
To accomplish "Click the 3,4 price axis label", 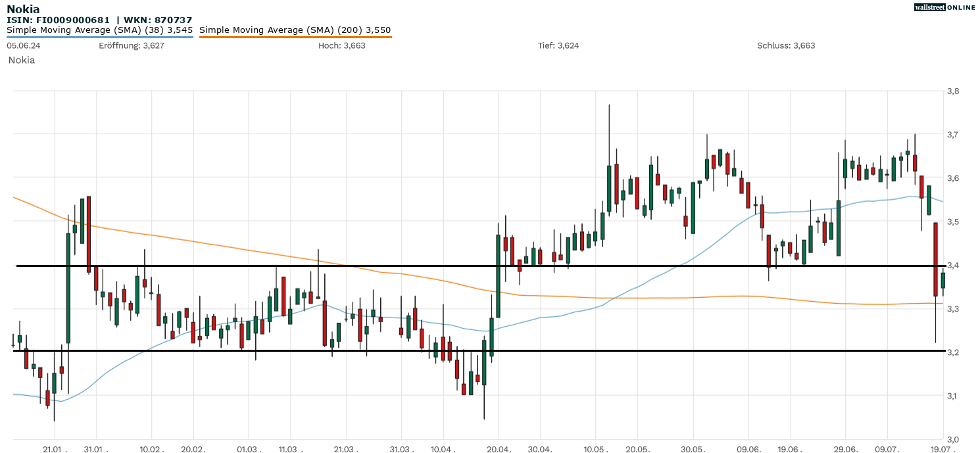I will 952,265.
